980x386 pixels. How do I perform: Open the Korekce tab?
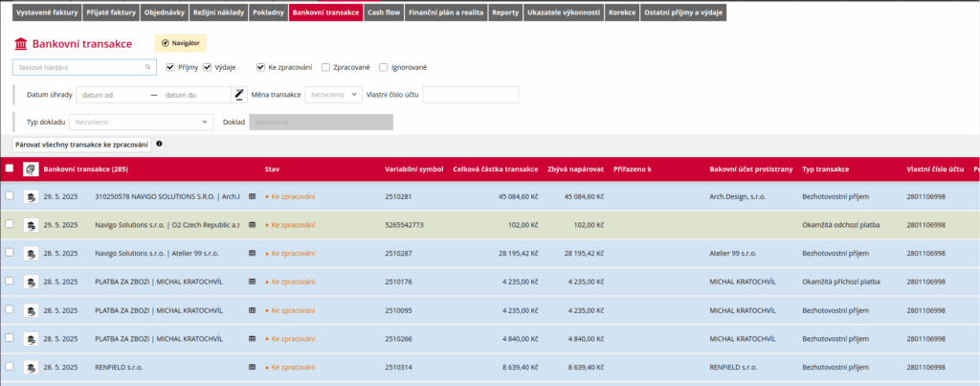622,12
